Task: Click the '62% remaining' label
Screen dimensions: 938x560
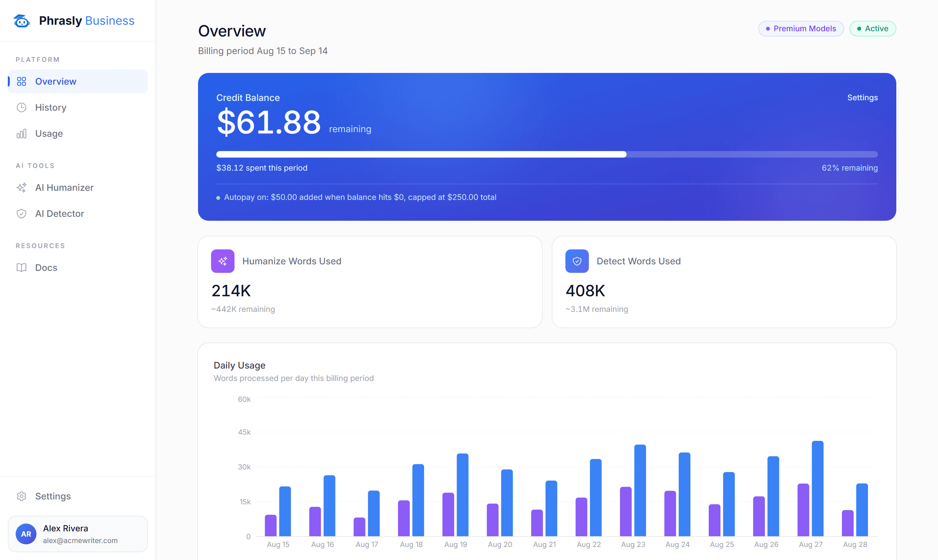Action: pos(850,168)
